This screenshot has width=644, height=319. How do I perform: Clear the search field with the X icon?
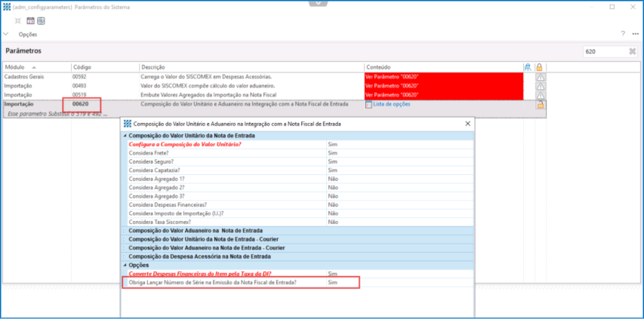[632, 51]
